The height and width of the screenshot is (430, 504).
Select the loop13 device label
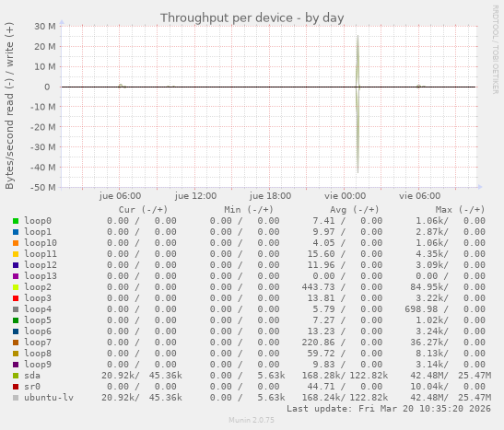(x=41, y=276)
